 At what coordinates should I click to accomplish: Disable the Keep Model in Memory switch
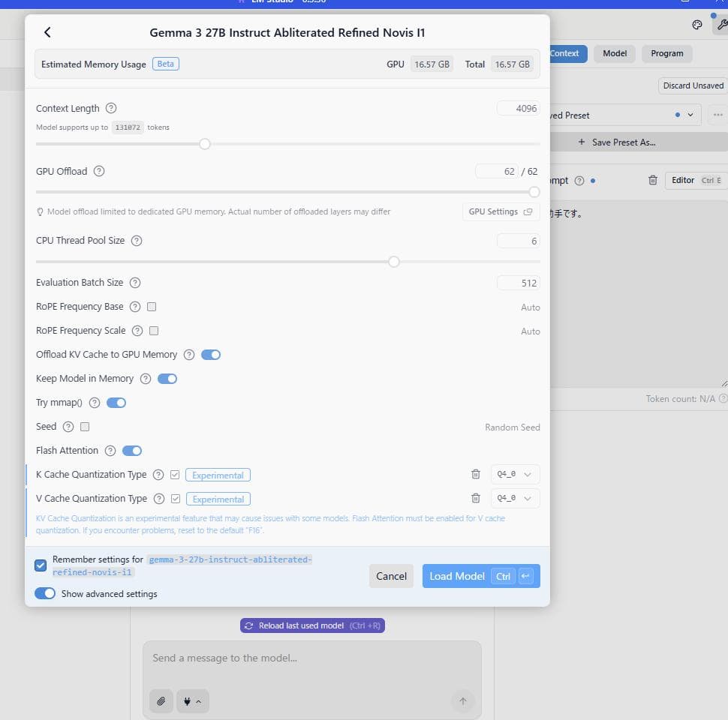click(167, 379)
